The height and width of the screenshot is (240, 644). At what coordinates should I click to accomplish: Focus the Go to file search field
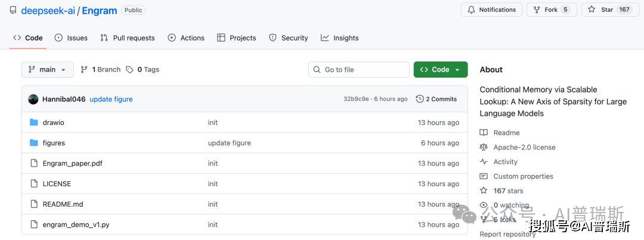click(359, 69)
